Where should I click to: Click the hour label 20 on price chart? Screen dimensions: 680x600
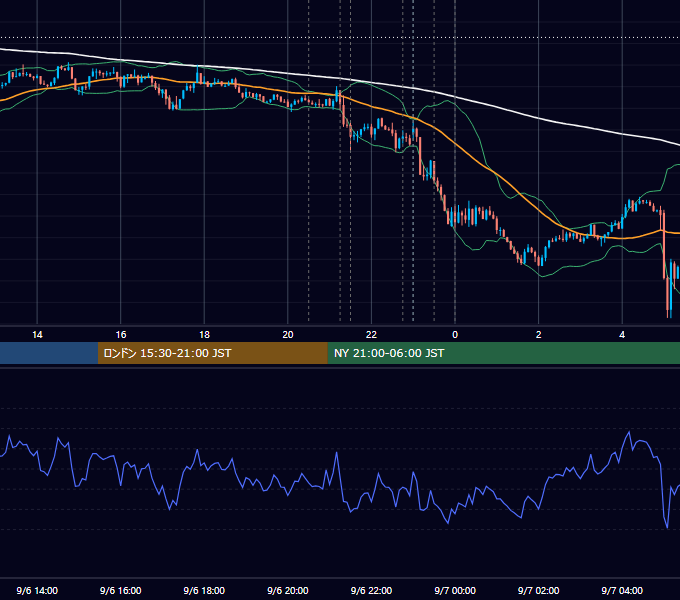[x=288, y=335]
